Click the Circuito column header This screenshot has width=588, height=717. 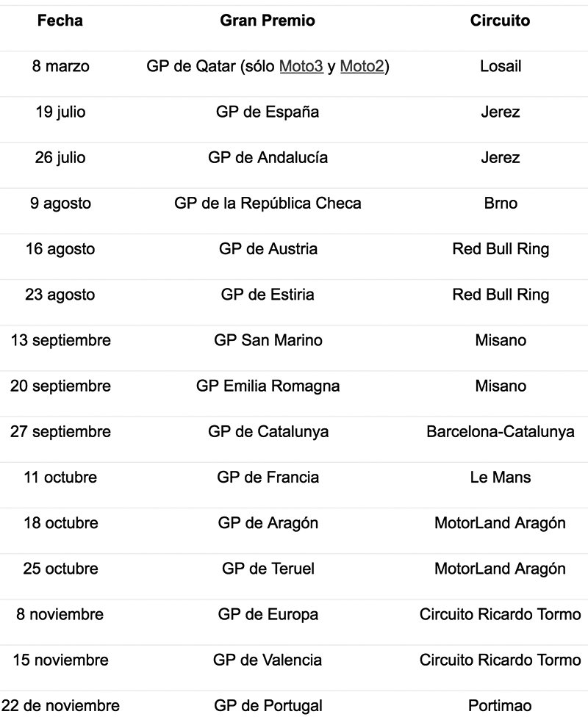pyautogui.click(x=500, y=21)
